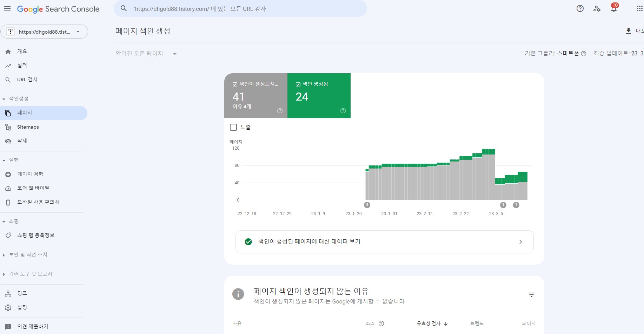Click the 개요 home icon
644x334 pixels.
[8, 52]
